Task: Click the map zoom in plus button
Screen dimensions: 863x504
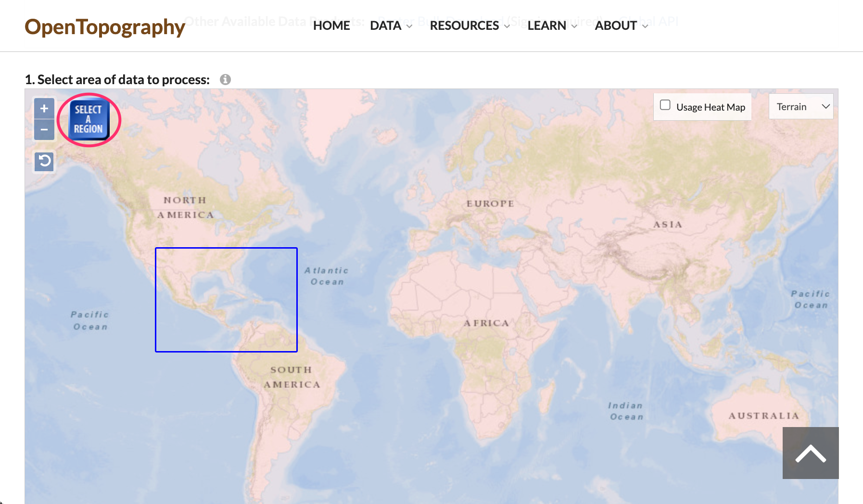Action: pyautogui.click(x=44, y=109)
